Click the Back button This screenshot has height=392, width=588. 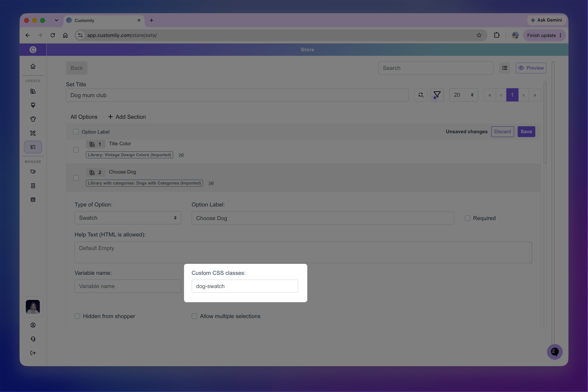click(x=77, y=68)
